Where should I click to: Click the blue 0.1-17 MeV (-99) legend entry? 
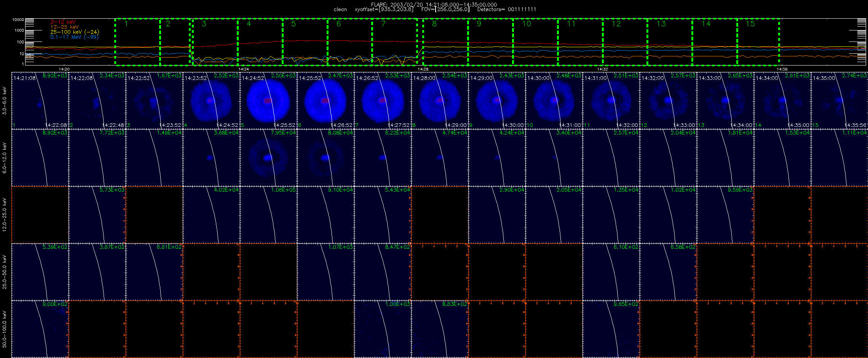(x=74, y=37)
